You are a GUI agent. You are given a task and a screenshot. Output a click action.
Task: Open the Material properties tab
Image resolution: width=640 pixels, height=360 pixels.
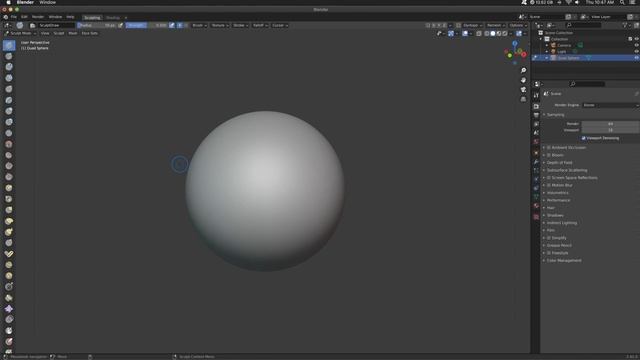tap(536, 206)
